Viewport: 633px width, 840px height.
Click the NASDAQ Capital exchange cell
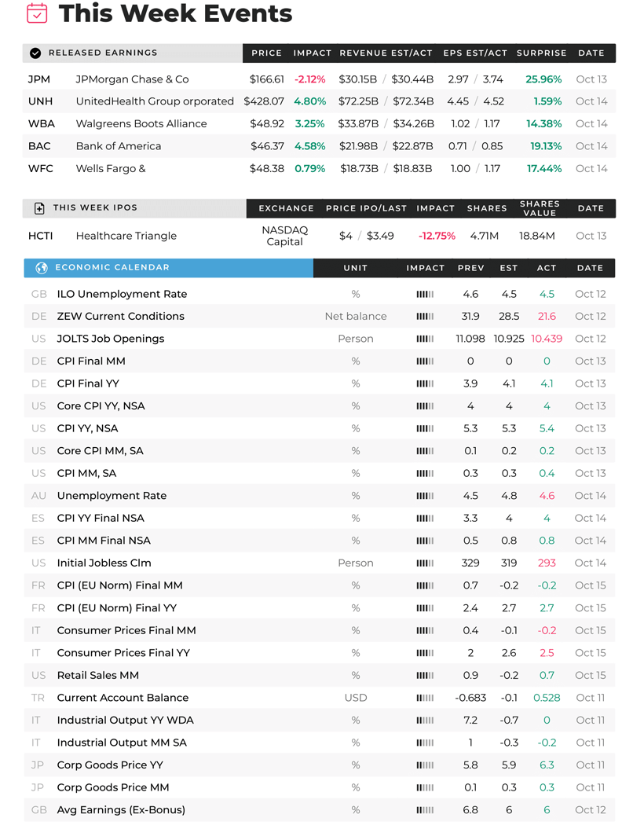285,237
